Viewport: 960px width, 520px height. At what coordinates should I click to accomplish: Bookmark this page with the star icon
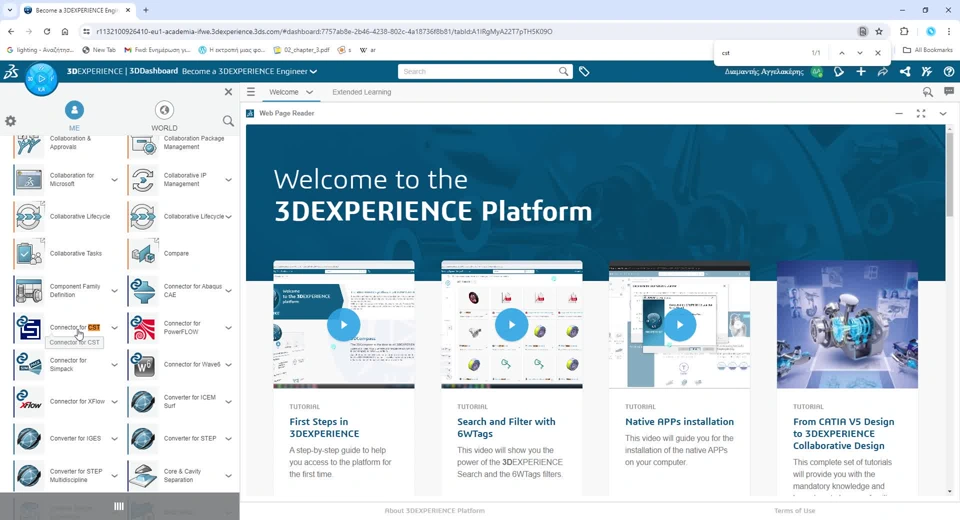coord(879,31)
